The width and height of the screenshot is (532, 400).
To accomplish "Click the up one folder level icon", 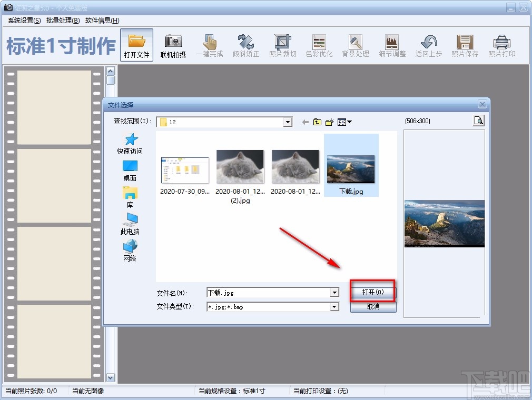I will (x=317, y=122).
